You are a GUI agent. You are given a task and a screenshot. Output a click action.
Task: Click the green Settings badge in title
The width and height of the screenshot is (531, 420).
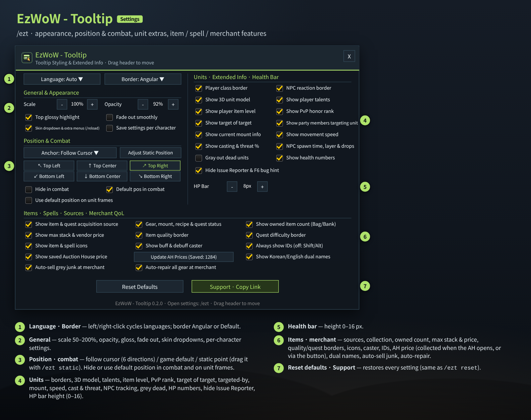[130, 19]
